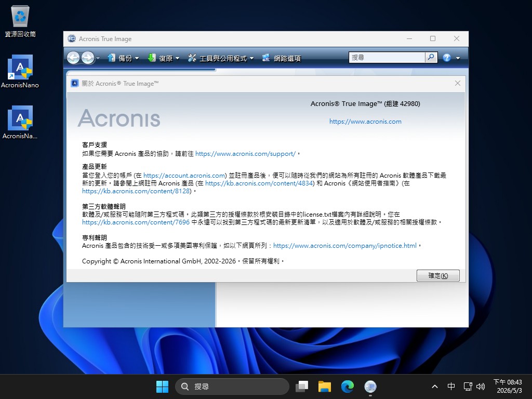Click the Acronis True Image taskbar icon
532x399 pixels.
click(370, 387)
